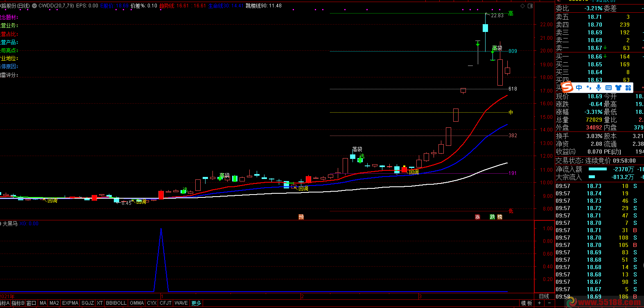Switch indicator to CFJT

coord(166,303)
